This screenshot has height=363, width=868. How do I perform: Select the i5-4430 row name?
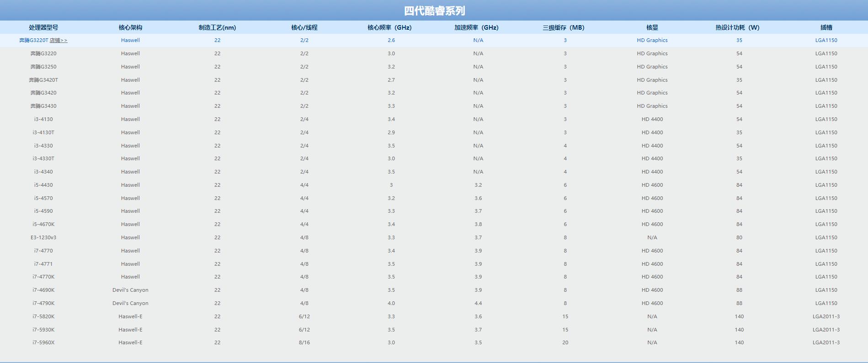coord(43,185)
